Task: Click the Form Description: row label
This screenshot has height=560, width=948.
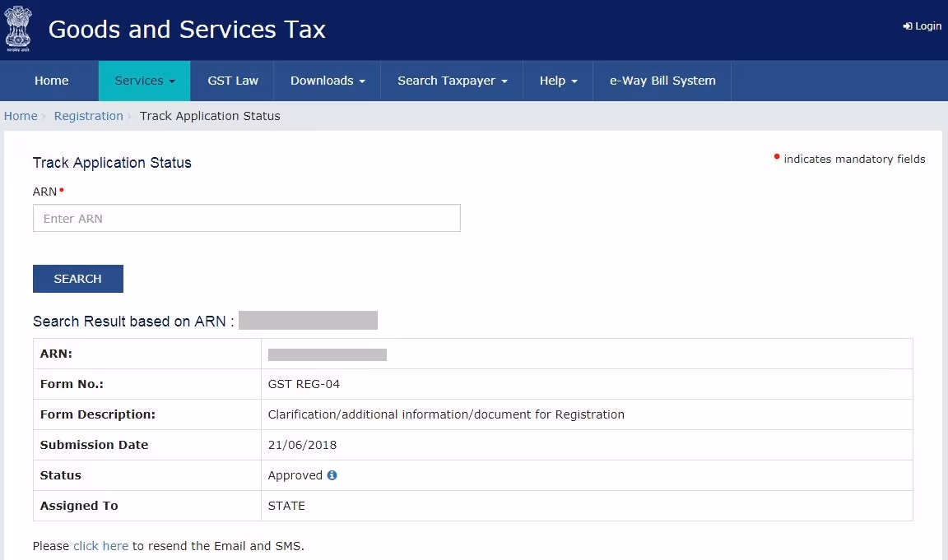Action: point(98,414)
